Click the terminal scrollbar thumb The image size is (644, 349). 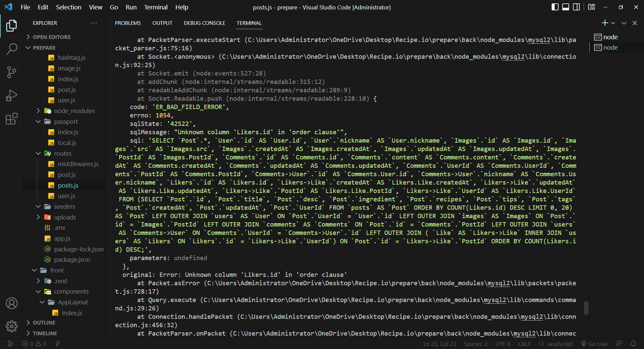[x=586, y=308]
